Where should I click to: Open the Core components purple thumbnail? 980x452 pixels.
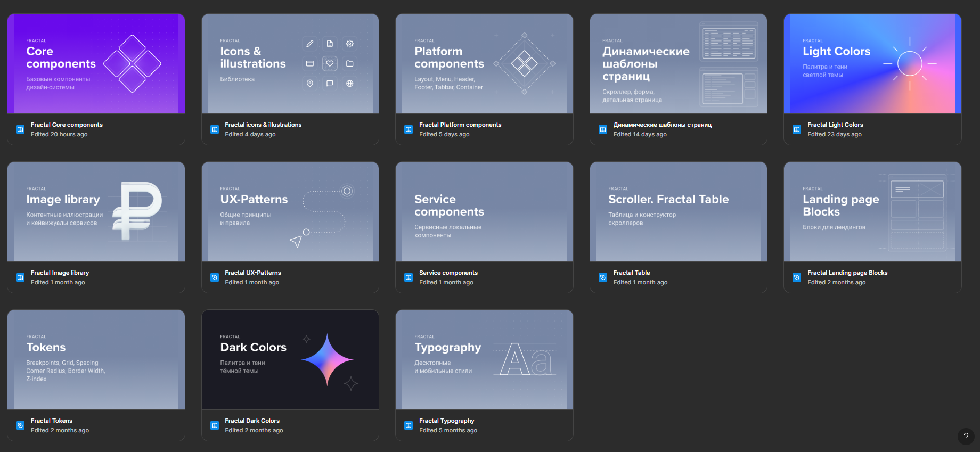[x=96, y=64]
